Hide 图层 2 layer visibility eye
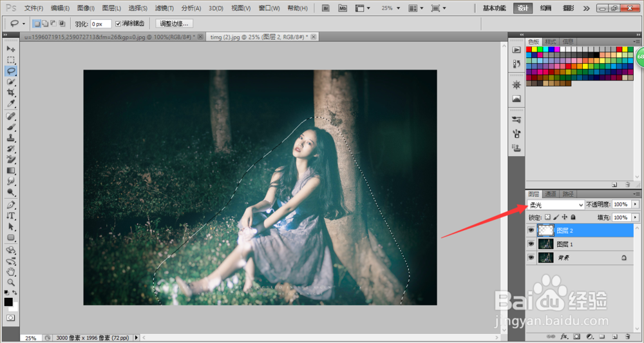Image resolution: width=644 pixels, height=343 pixels. pyautogui.click(x=531, y=231)
